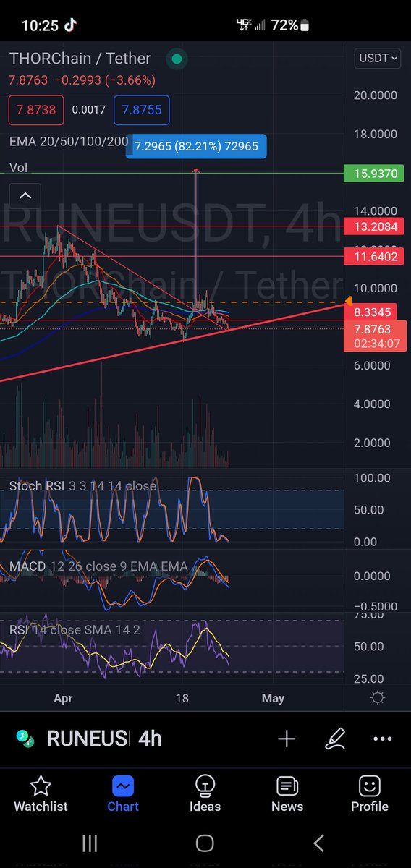
Task: Open the drawing pencil tool
Action: [x=335, y=739]
